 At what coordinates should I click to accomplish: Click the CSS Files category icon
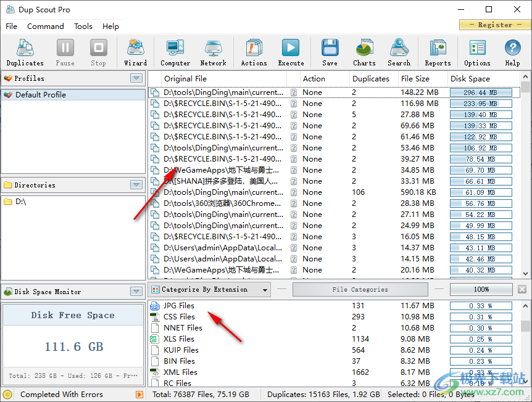click(x=155, y=317)
